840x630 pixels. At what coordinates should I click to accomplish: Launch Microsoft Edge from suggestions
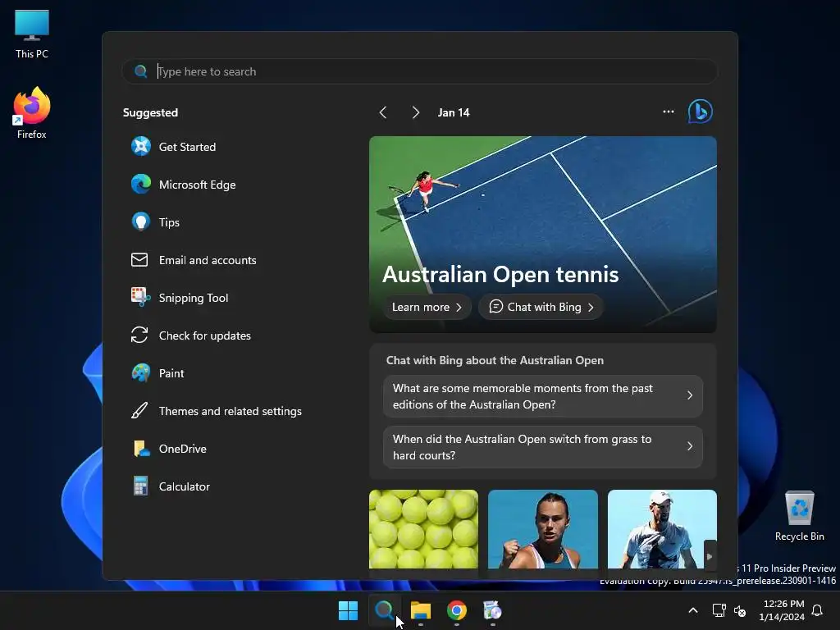point(183,185)
